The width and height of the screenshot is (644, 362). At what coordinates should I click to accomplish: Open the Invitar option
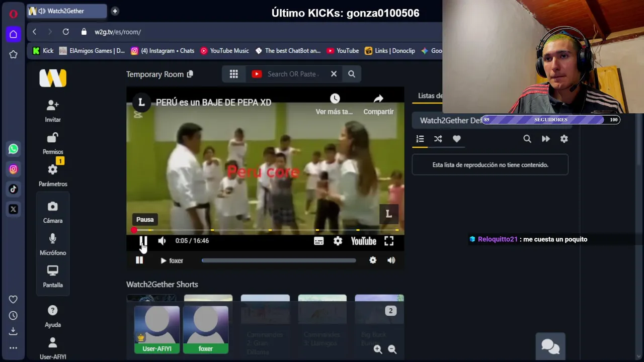coord(53,111)
